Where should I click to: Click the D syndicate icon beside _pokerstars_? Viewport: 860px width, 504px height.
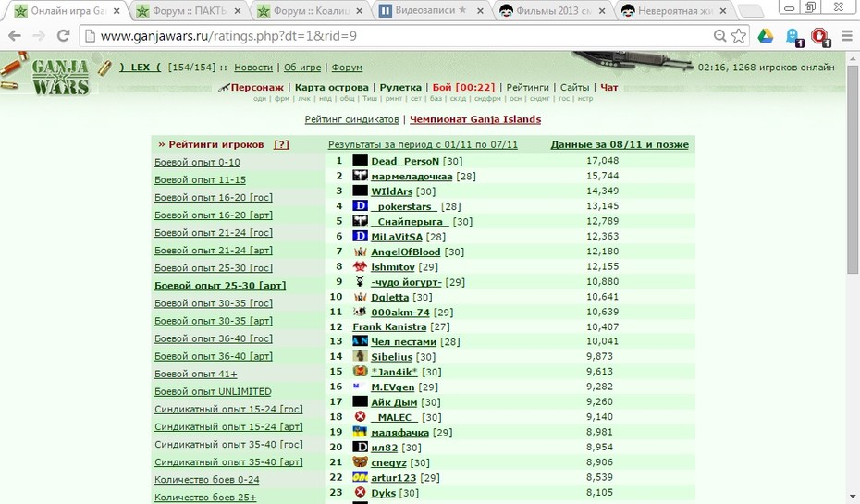click(360, 205)
